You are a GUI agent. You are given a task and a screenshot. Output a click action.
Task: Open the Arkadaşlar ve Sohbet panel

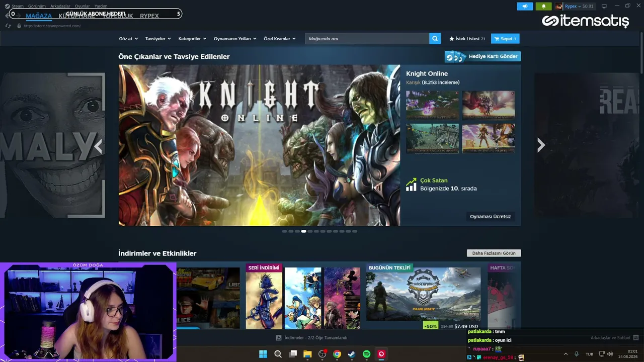click(610, 338)
